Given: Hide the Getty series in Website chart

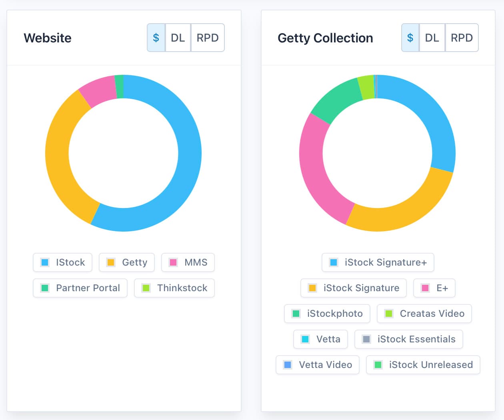Looking at the screenshot, I should [x=127, y=262].
